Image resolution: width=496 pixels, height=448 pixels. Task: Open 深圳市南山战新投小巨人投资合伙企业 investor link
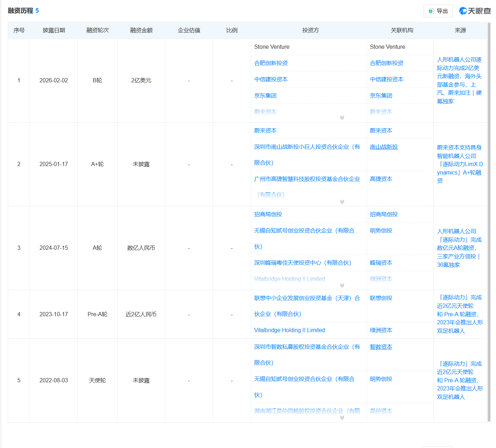tap(307, 154)
